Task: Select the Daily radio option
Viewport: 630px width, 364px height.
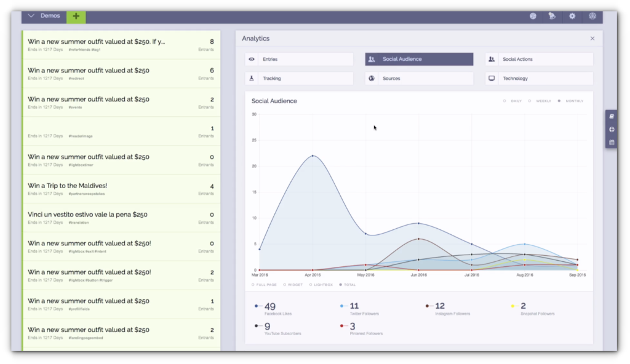Action: pyautogui.click(x=504, y=101)
